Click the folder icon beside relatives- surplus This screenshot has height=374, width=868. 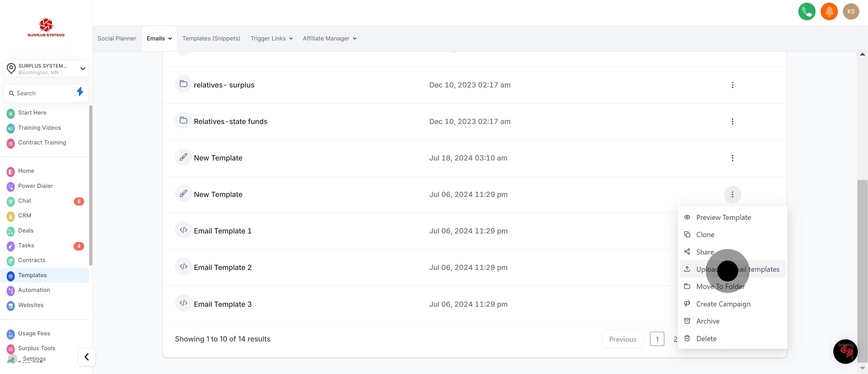[183, 84]
